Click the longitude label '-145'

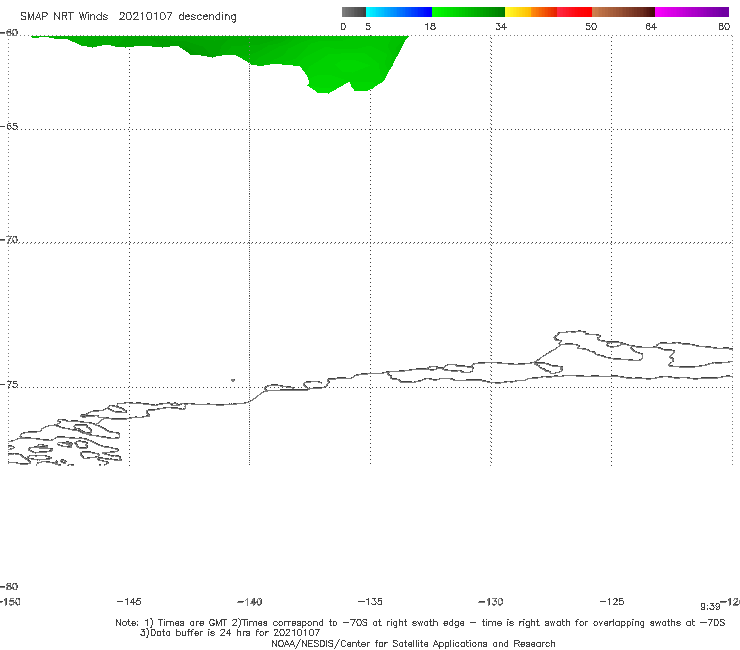(129, 602)
